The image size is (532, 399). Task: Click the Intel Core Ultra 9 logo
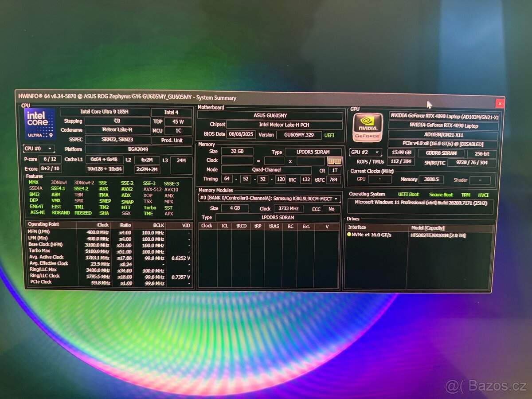click(40, 124)
